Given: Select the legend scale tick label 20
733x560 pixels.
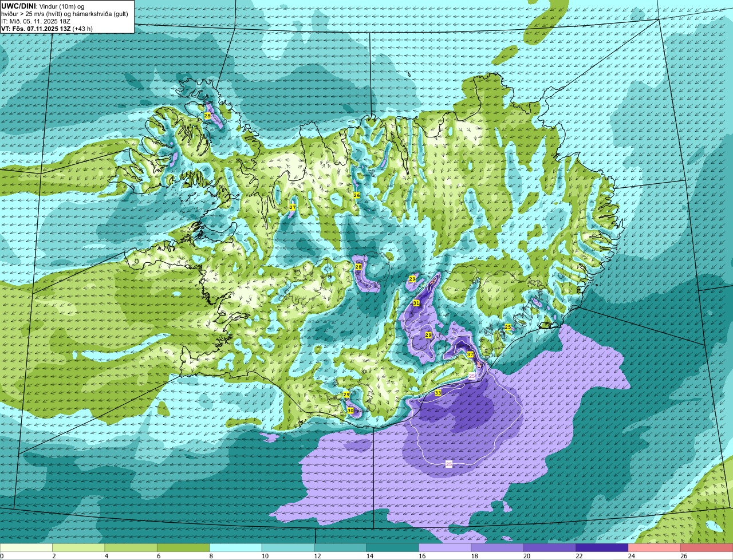Looking at the screenshot, I should [x=526, y=556].
